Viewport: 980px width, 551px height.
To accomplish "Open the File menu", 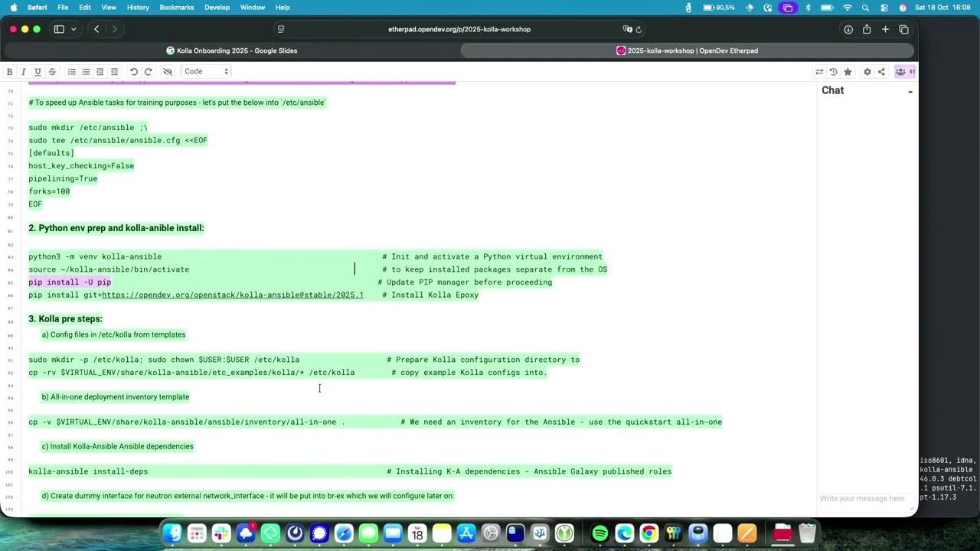I will (63, 7).
